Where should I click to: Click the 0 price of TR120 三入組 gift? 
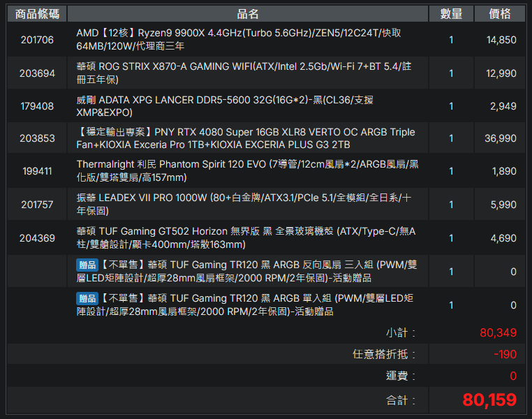(513, 272)
